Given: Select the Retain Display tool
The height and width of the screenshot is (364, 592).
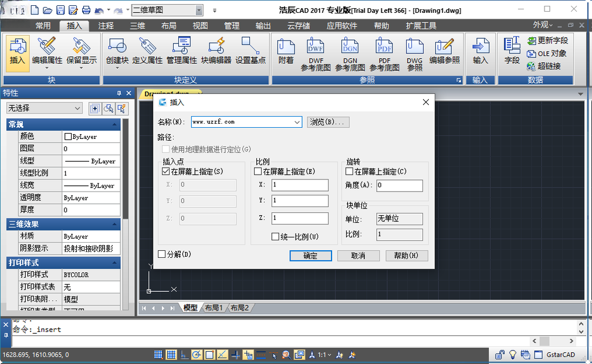Looking at the screenshot, I should click(x=81, y=53).
